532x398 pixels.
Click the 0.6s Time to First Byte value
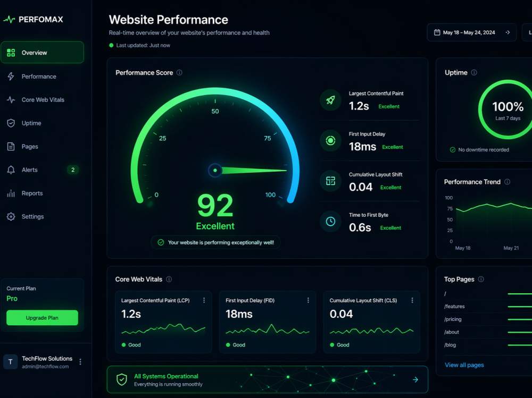pyautogui.click(x=360, y=227)
